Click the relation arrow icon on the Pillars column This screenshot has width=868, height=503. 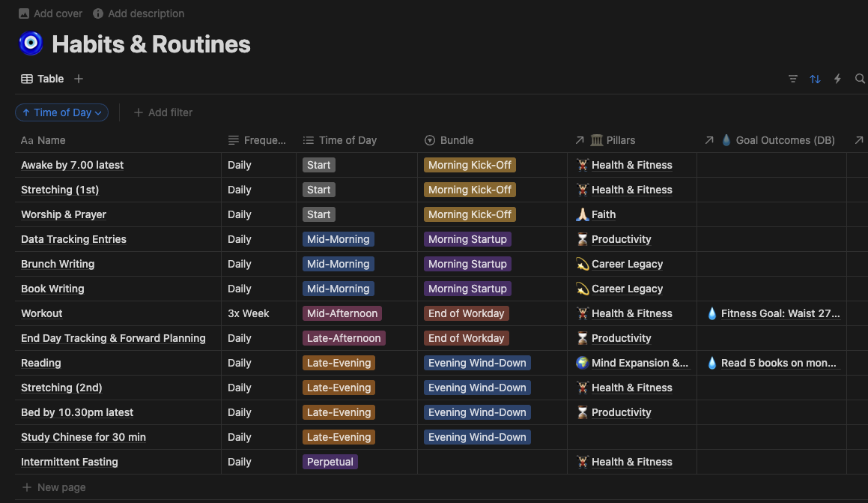coord(579,140)
